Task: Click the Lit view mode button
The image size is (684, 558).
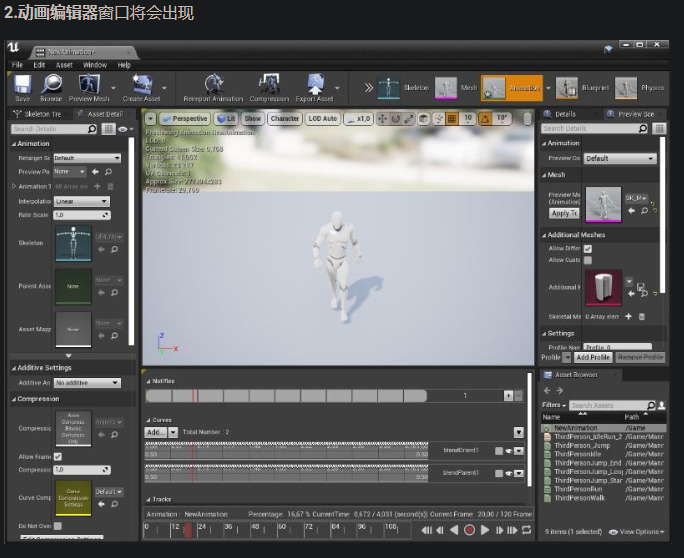Action: pyautogui.click(x=226, y=119)
